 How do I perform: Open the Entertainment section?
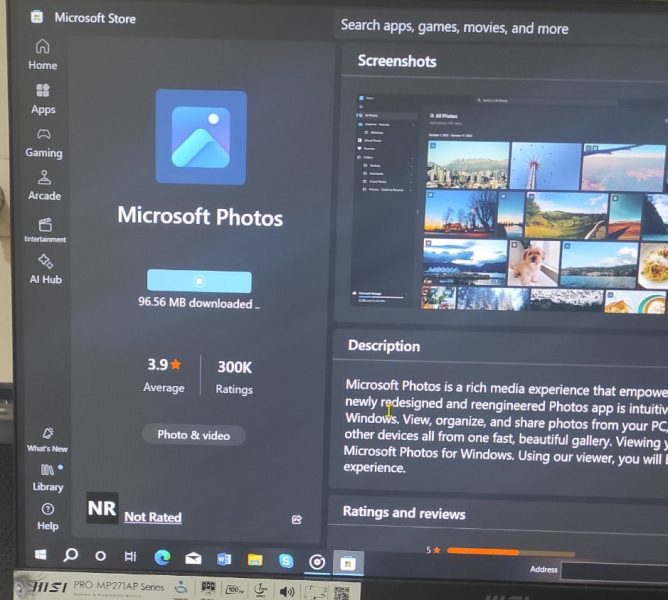pos(45,230)
